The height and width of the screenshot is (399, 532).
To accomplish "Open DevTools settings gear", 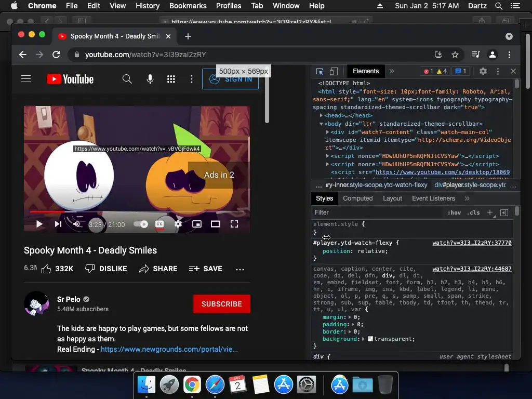I will 483,71.
